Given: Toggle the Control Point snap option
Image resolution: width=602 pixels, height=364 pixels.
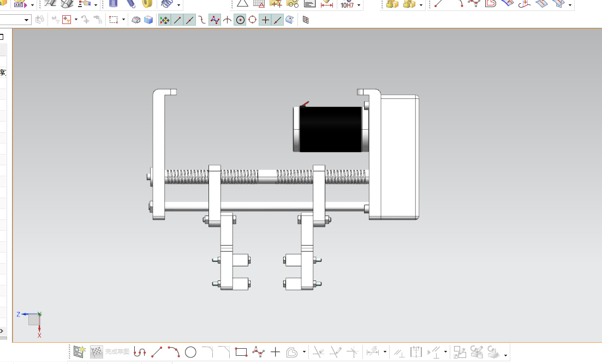Looking at the screenshot, I should (x=202, y=20).
